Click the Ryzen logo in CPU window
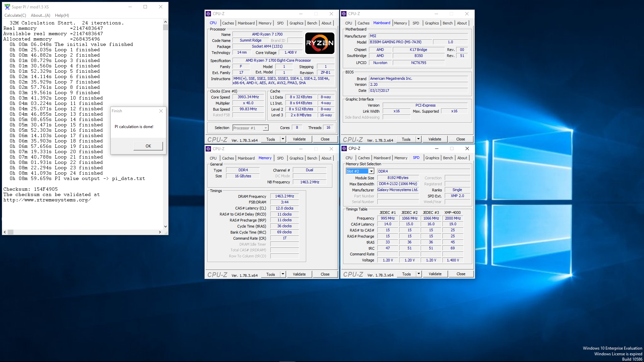The height and width of the screenshot is (362, 644). coord(320,43)
